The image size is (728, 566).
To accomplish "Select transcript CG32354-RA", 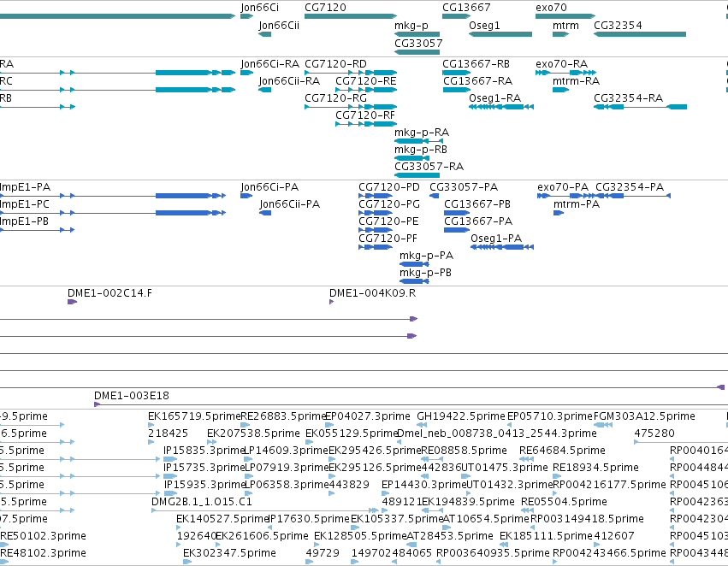I will 640,107.
